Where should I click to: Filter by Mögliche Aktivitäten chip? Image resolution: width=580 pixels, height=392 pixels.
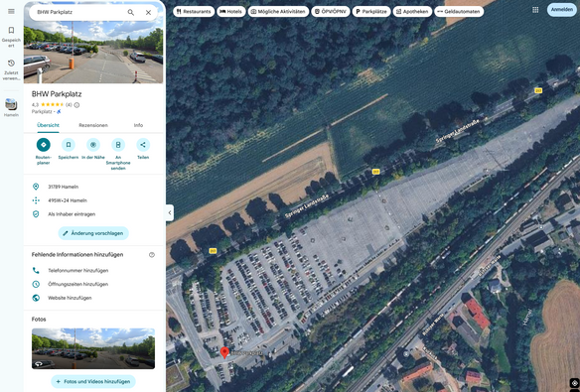pyautogui.click(x=278, y=12)
